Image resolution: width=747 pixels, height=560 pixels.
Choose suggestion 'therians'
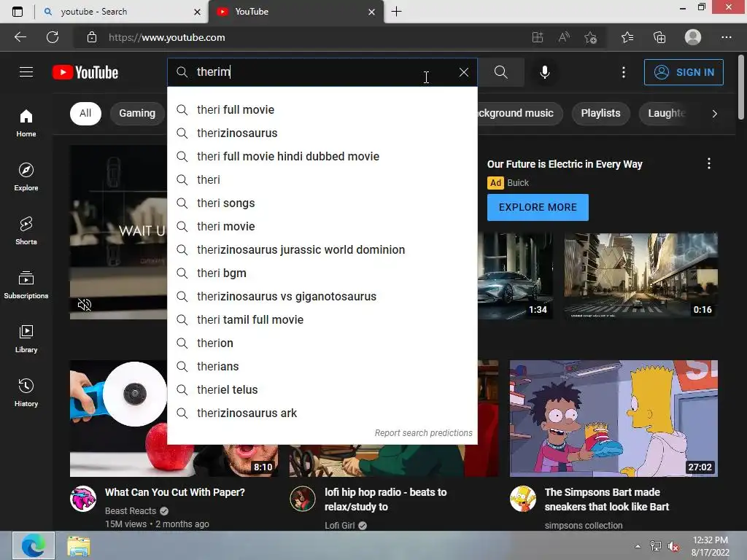pos(322,367)
